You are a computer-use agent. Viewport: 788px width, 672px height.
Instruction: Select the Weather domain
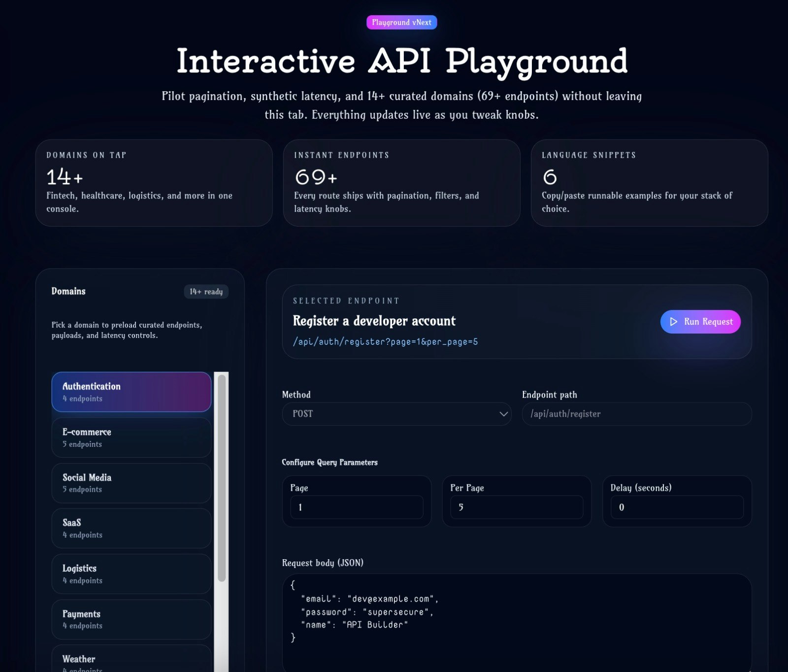[131, 660]
